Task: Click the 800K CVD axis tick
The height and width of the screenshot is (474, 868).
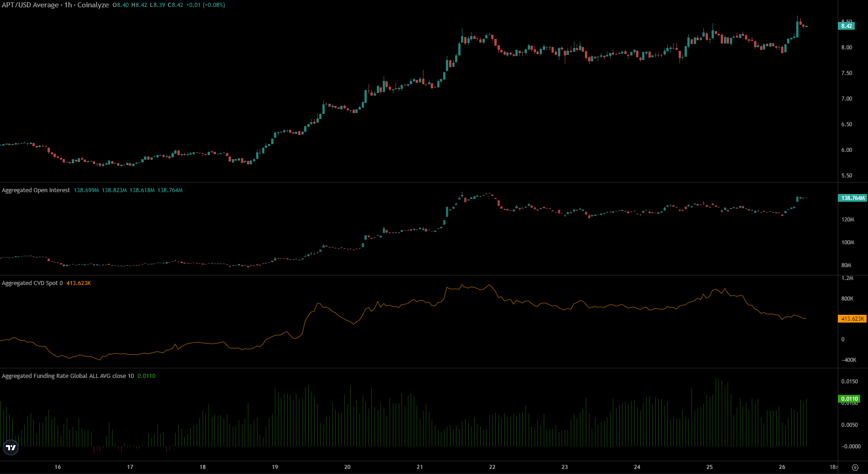Action: pyautogui.click(x=847, y=299)
